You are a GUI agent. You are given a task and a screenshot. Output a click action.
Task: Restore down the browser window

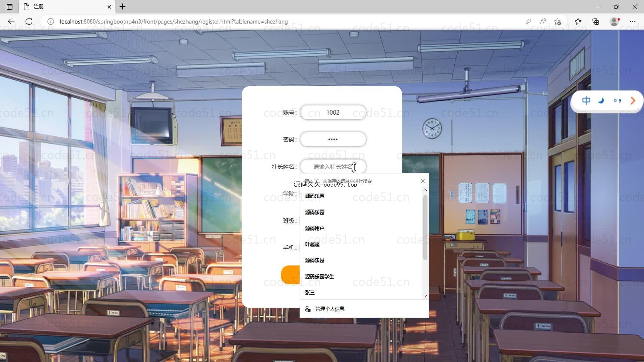pyautogui.click(x=616, y=7)
